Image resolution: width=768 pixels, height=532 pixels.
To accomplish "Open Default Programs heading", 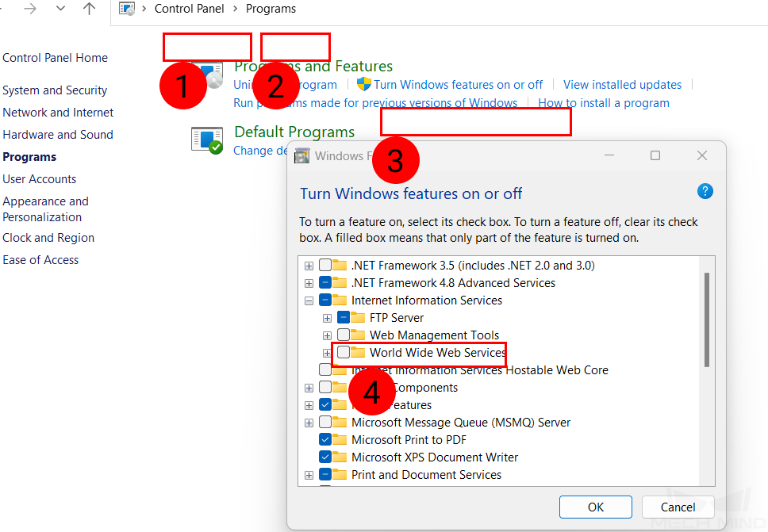I will [294, 132].
